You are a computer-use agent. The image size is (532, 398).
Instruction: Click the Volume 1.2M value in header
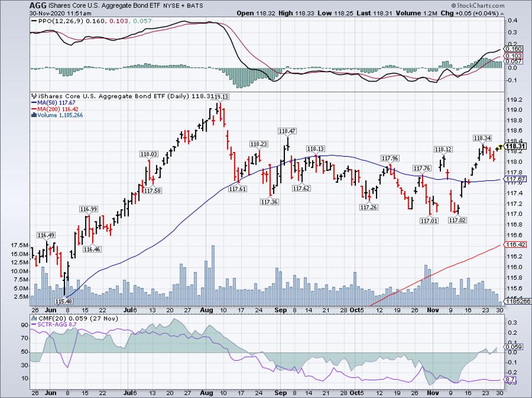[x=417, y=13]
